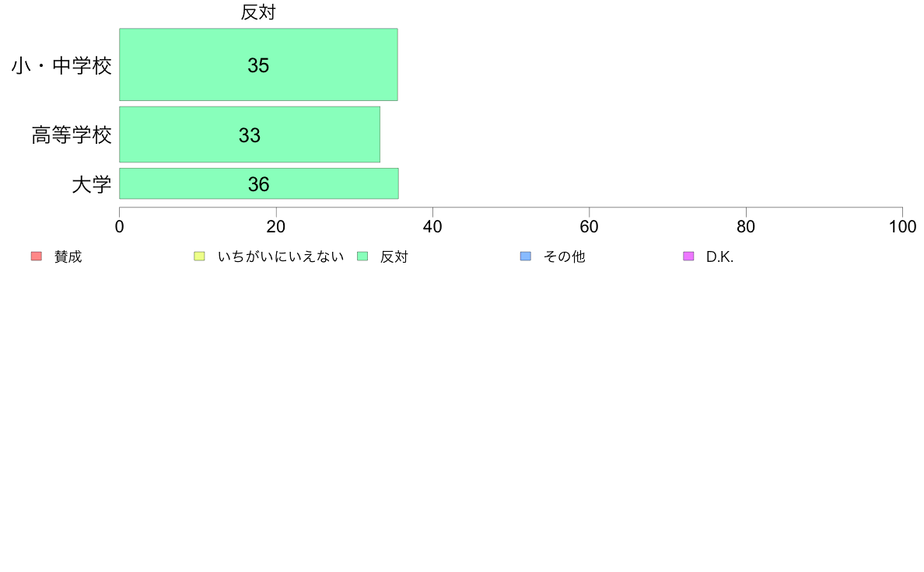924x572 pixels.
Task: Click the axis tick label 60
Action: click(x=590, y=227)
